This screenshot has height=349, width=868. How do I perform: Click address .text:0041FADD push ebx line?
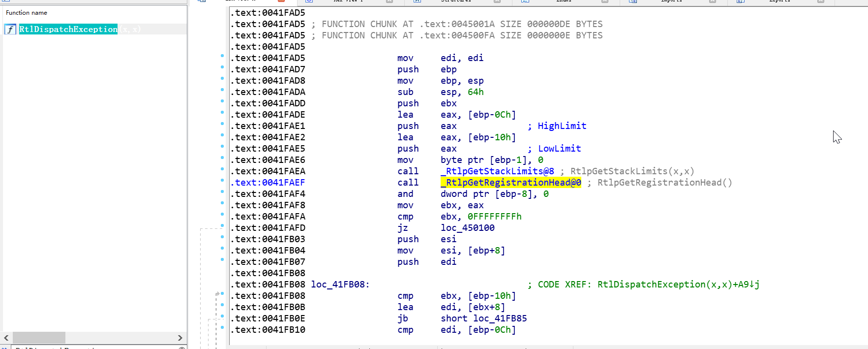(x=268, y=103)
